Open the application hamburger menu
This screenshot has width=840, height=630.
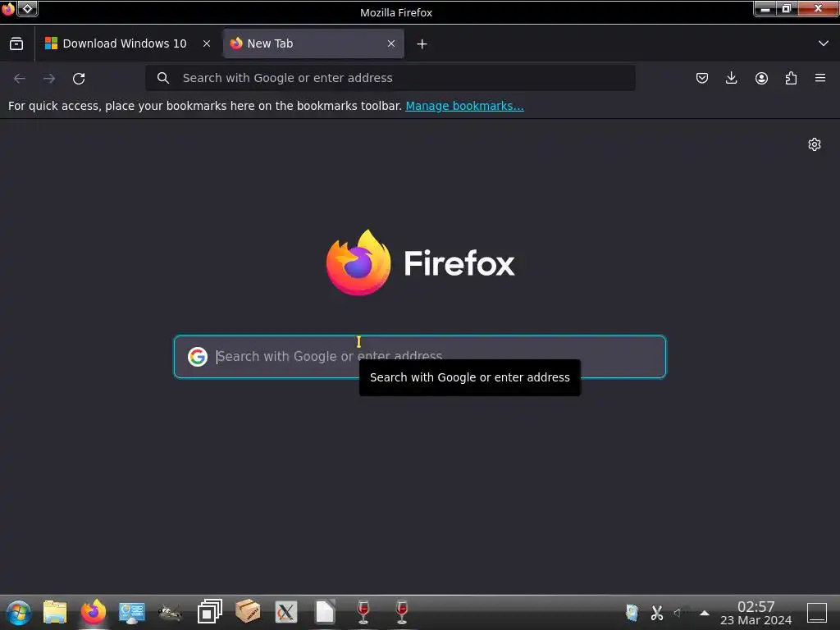[x=820, y=78]
